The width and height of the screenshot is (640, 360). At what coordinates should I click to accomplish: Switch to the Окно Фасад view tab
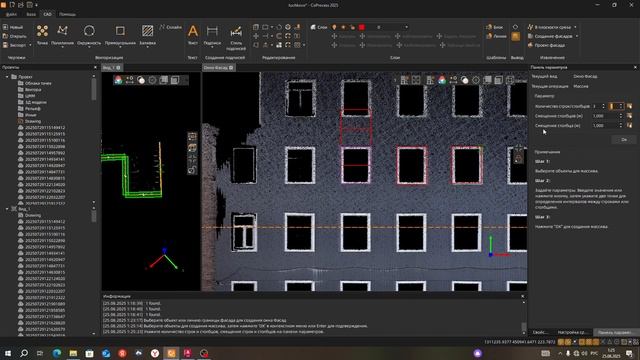tap(218, 68)
